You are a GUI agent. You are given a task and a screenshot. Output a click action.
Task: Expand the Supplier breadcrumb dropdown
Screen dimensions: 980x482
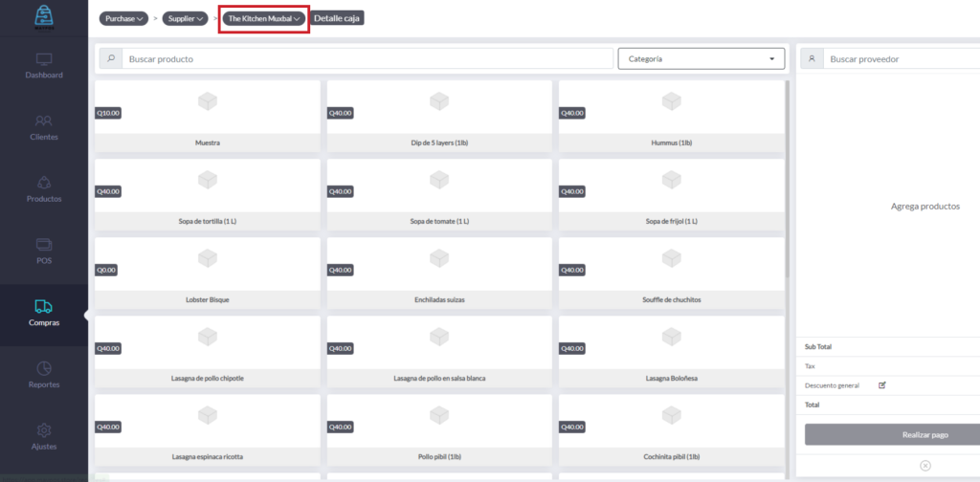click(x=186, y=18)
